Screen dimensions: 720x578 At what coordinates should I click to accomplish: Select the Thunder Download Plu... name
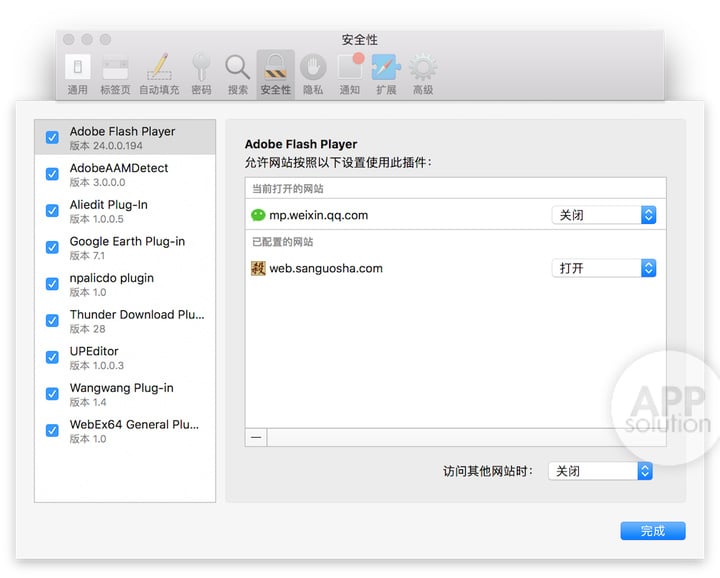point(137,314)
